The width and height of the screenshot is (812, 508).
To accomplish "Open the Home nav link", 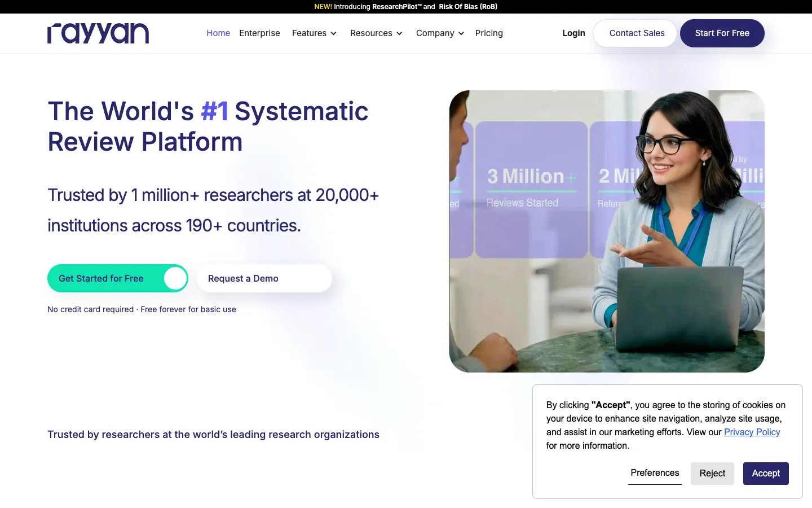I will click(218, 33).
